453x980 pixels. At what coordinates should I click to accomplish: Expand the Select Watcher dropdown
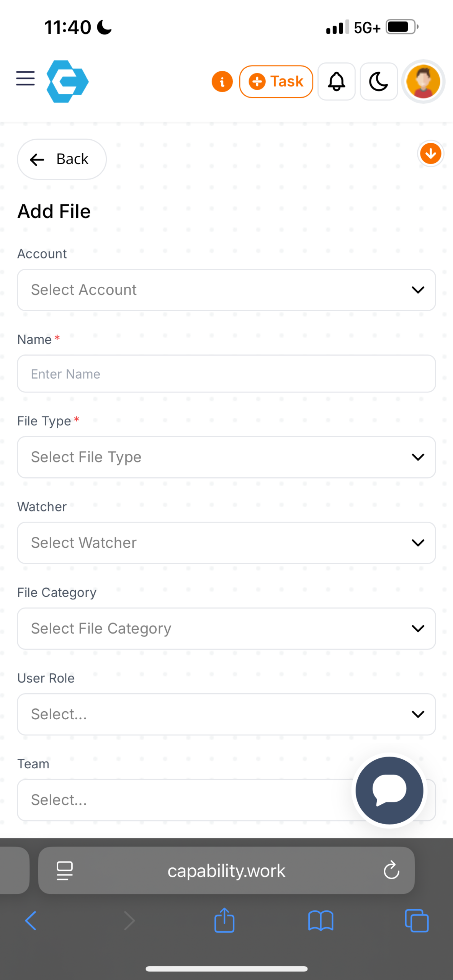226,543
